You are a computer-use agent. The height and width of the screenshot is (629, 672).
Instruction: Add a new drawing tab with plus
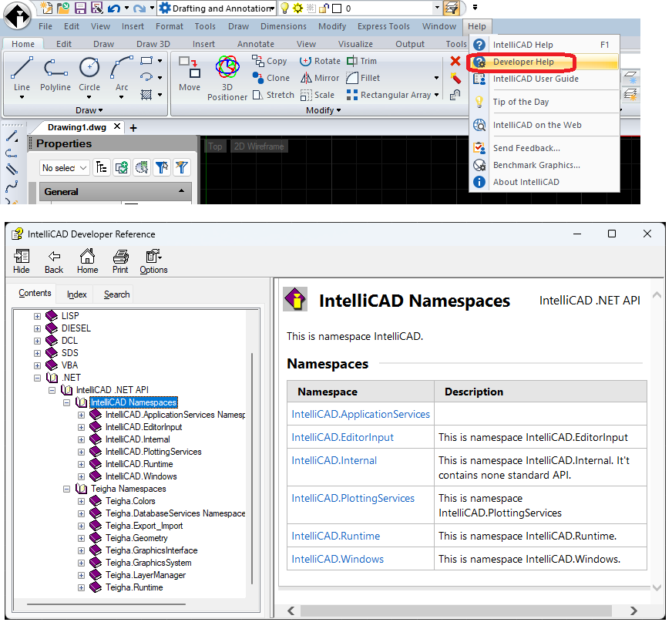tap(133, 128)
